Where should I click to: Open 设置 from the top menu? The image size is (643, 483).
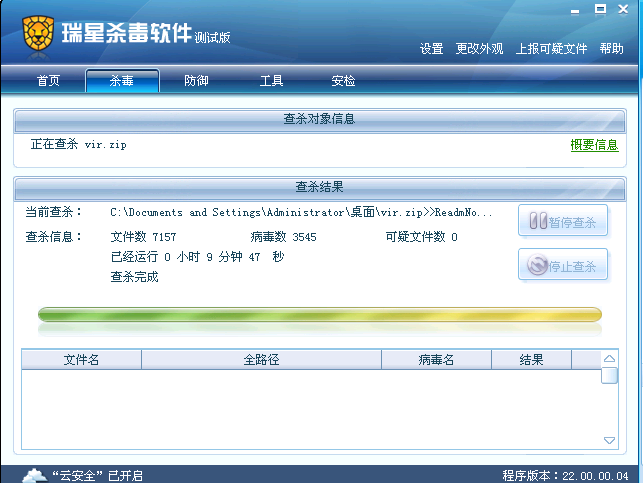coord(431,49)
